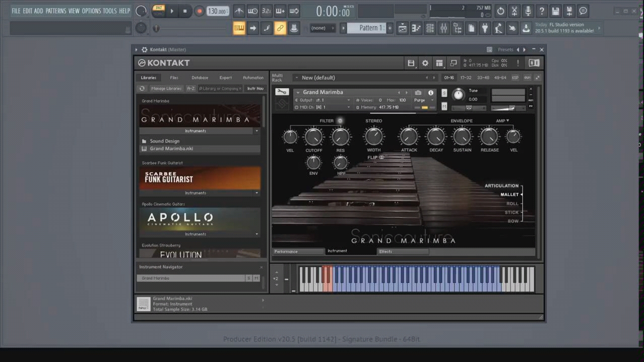This screenshot has height=362, width=644.
Task: Open the Purge dropdown
Action: (x=423, y=100)
